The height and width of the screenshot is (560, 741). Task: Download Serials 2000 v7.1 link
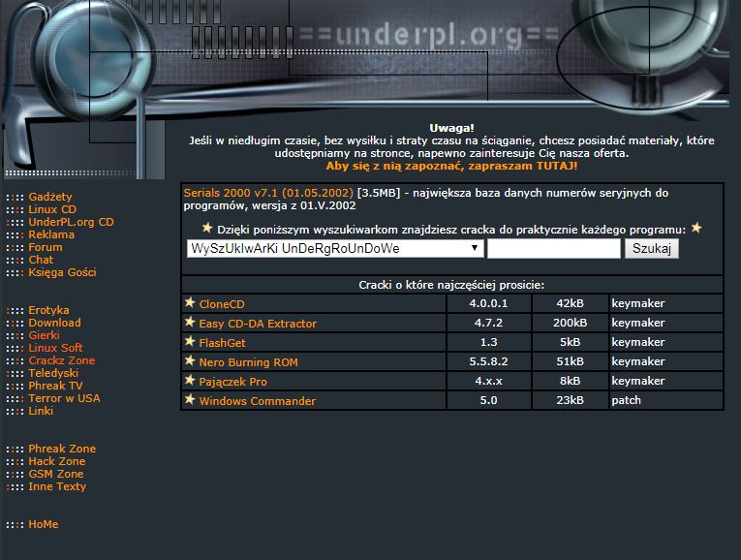268,193
